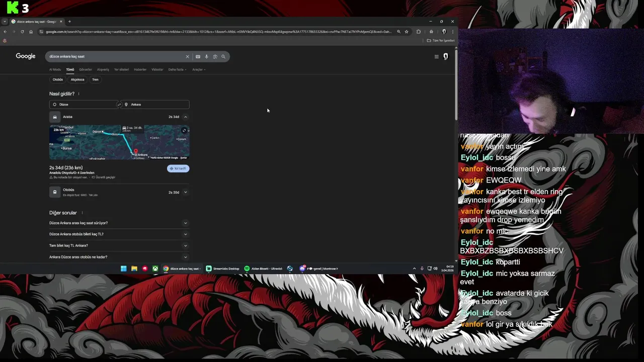The height and width of the screenshot is (362, 644).
Task: Open the Discord taskbar item
Action: coord(319,268)
